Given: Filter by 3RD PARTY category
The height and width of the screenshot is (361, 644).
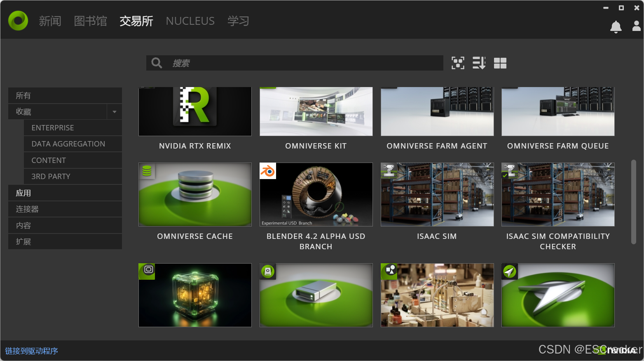Looking at the screenshot, I should tap(73, 177).
